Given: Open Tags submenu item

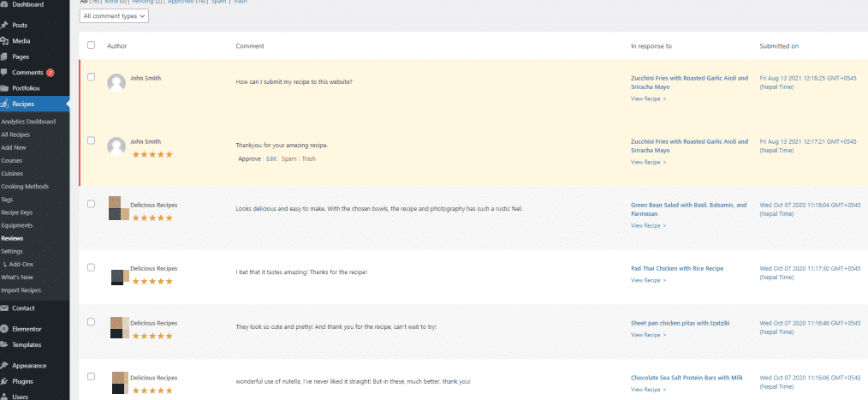Looking at the screenshot, I should point(7,200).
